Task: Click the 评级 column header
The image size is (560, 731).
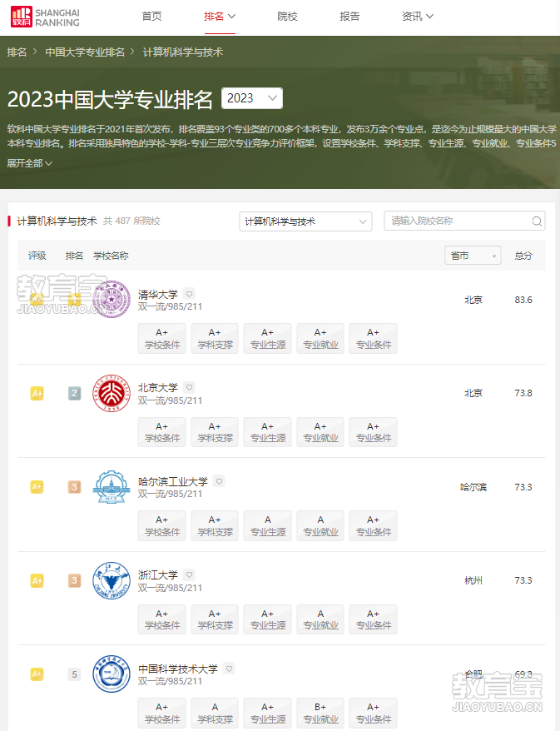Action: 37,256
